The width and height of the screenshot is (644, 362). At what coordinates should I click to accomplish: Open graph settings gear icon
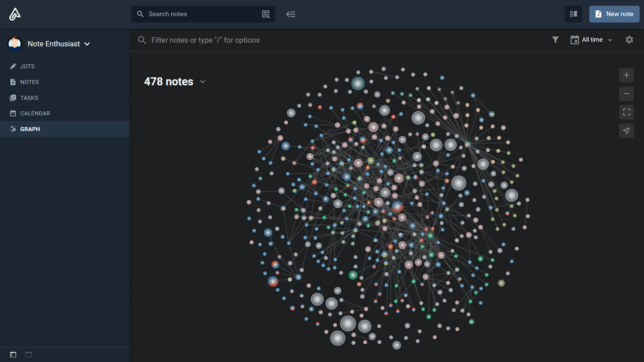click(629, 40)
